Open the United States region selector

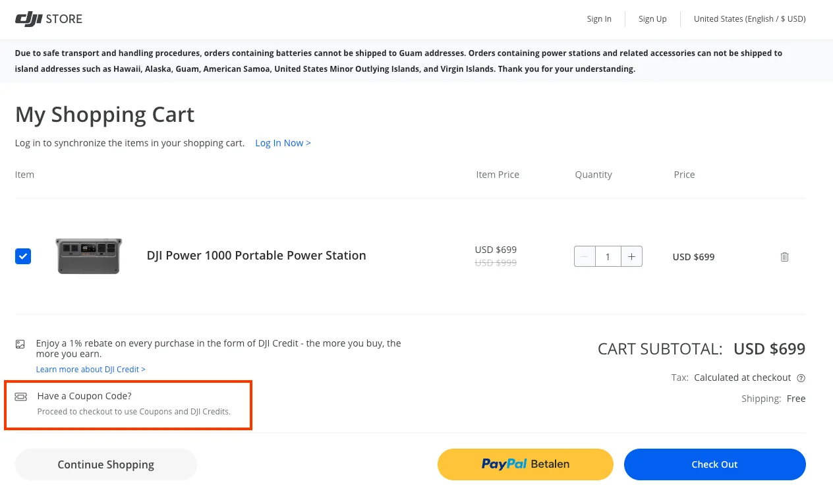pyautogui.click(x=749, y=19)
